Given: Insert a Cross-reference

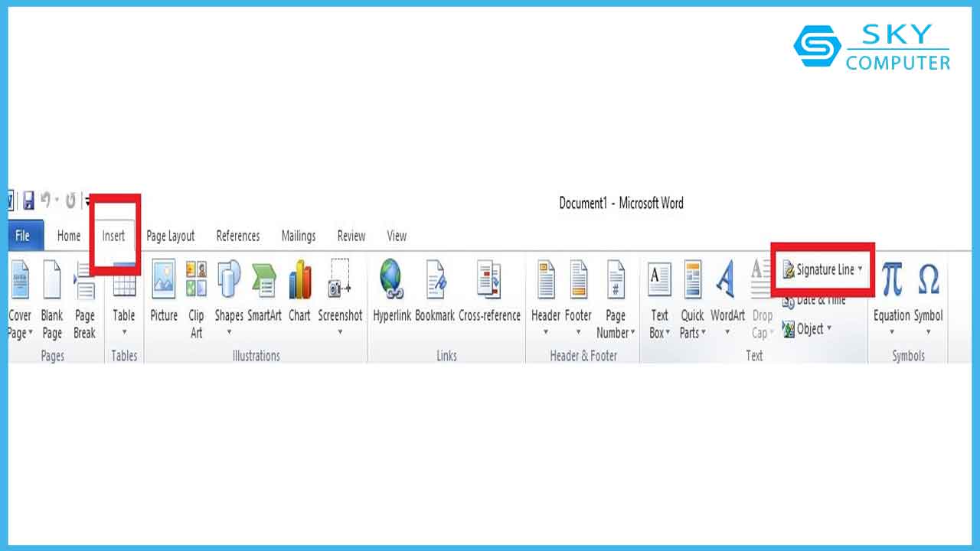Looking at the screenshot, I should coord(489,292).
